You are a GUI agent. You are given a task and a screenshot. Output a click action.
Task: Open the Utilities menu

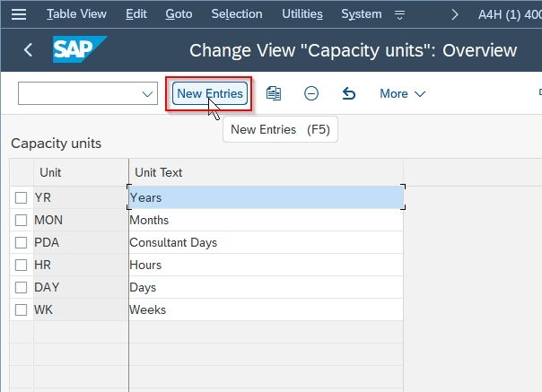point(302,14)
